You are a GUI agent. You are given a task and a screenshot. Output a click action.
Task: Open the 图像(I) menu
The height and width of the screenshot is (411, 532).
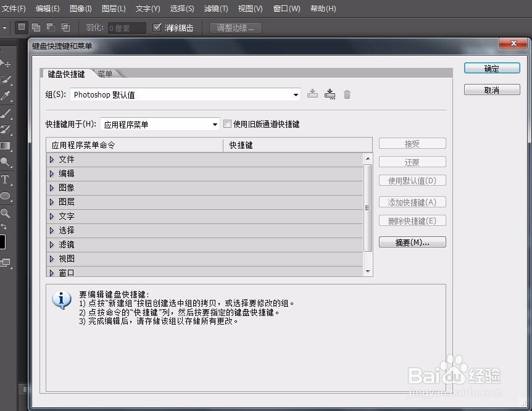pos(80,9)
